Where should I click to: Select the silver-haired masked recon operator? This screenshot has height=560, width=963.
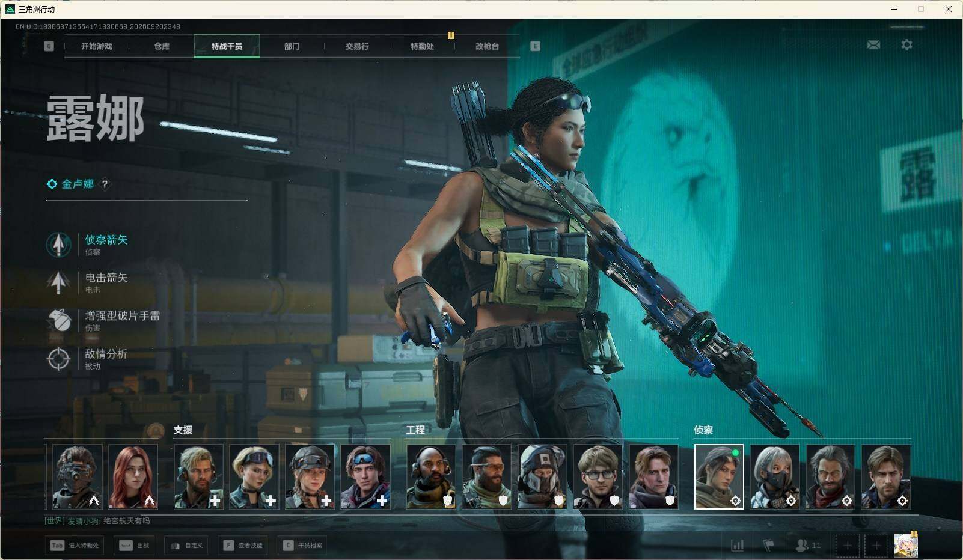(775, 477)
